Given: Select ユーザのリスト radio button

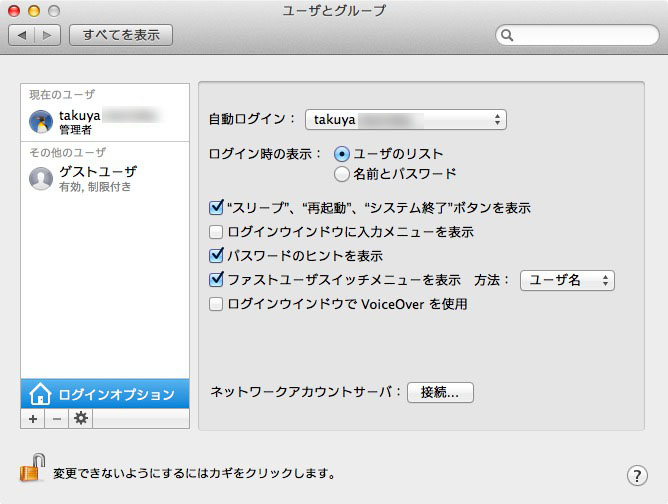Looking at the screenshot, I should [342, 154].
